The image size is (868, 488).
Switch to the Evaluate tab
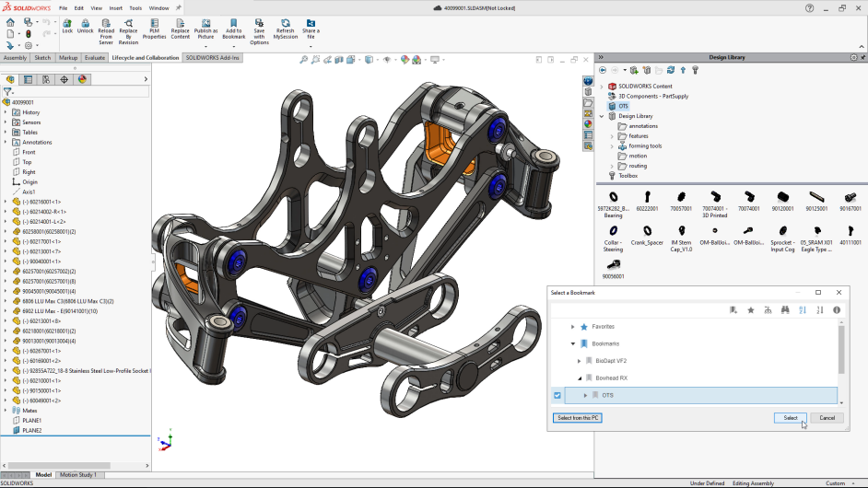pos(95,57)
